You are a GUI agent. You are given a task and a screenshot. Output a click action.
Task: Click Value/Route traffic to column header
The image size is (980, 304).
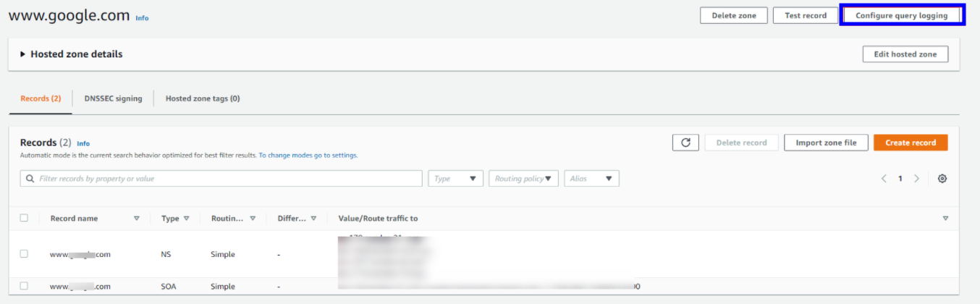click(x=378, y=218)
